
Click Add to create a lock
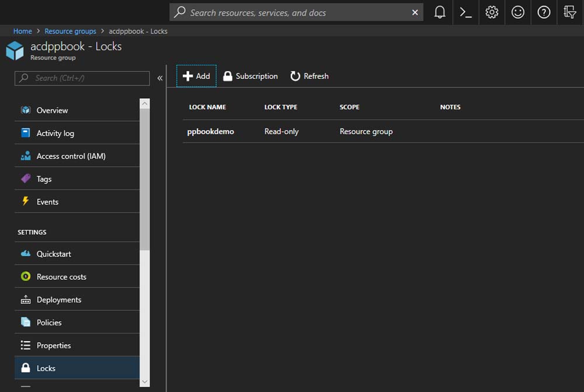[196, 76]
